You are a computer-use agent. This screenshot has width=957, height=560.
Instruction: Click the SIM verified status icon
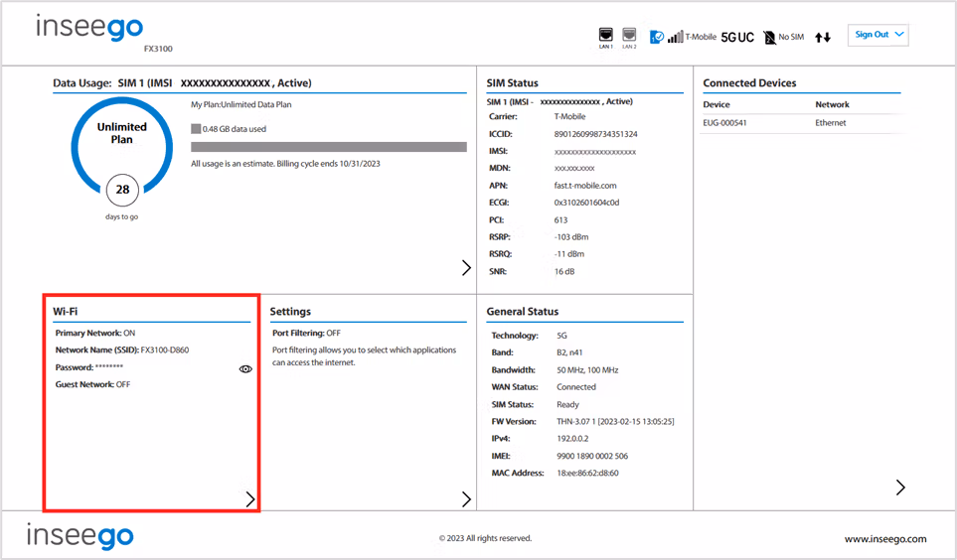click(x=657, y=37)
